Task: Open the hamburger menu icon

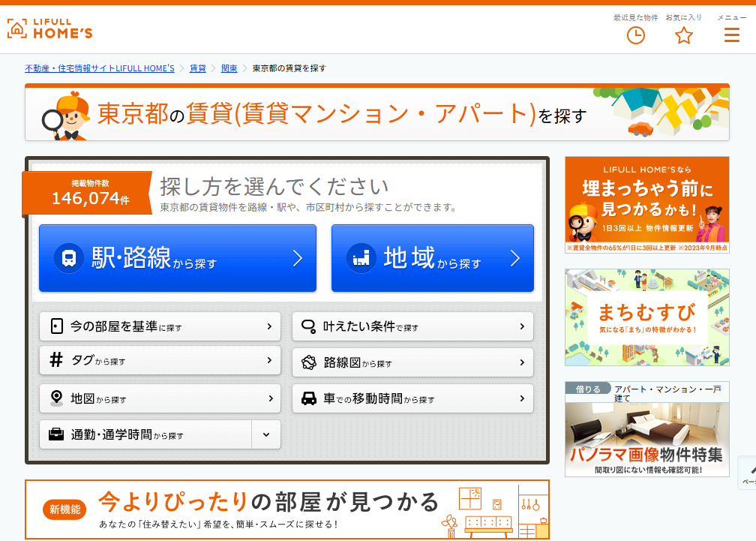Action: click(731, 35)
